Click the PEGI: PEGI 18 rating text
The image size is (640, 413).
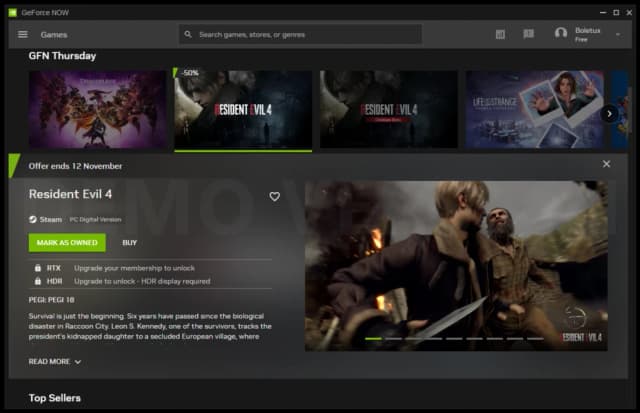(x=51, y=300)
